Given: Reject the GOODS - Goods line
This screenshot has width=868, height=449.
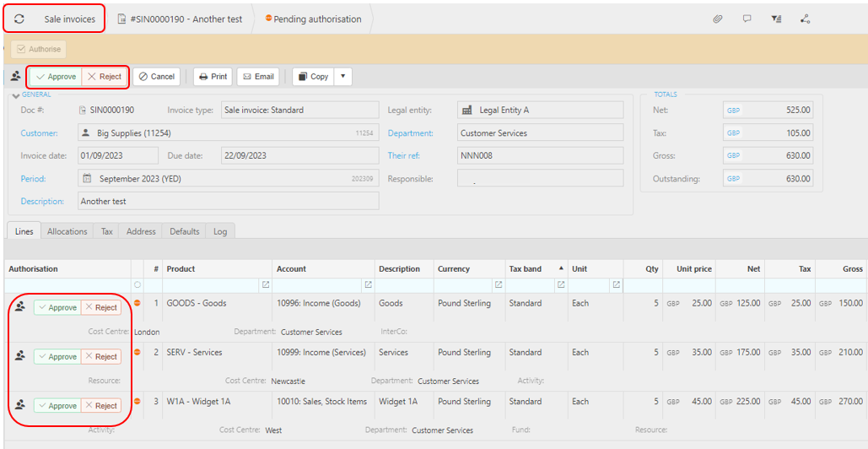Looking at the screenshot, I should coord(100,307).
